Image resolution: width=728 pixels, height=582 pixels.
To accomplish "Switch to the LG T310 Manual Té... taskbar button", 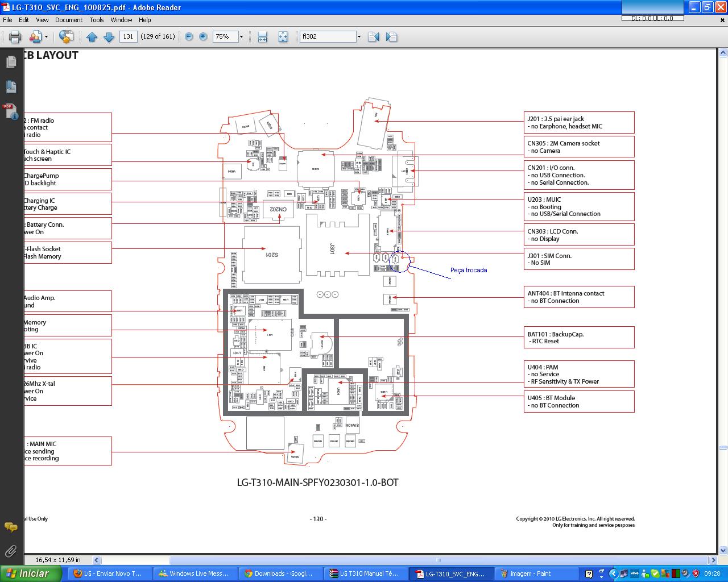I will [x=365, y=573].
